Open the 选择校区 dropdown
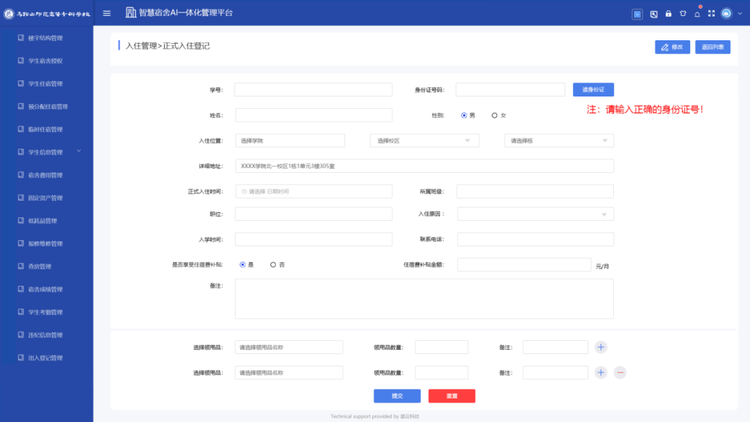Screen dimensions: 750x422 (424, 141)
